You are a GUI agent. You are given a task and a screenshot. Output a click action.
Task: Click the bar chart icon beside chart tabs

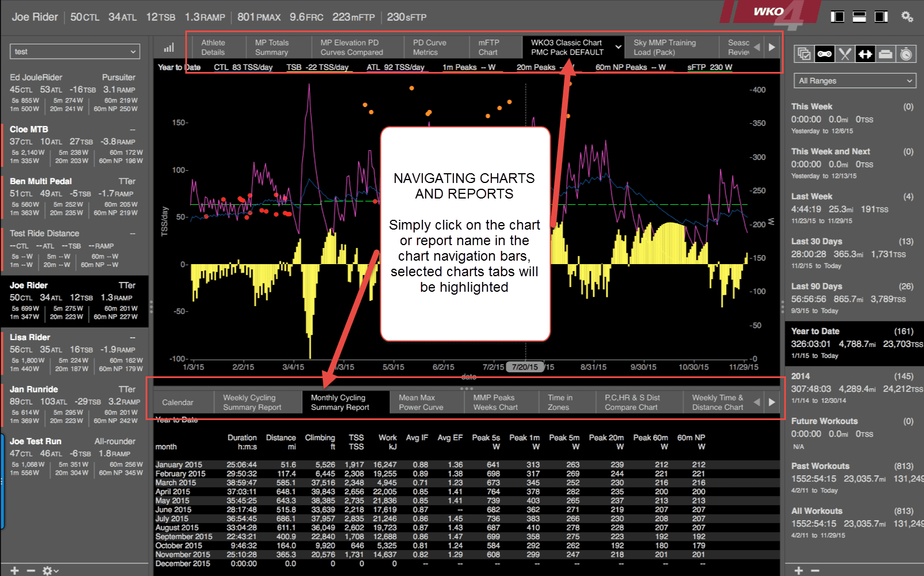[x=169, y=47]
